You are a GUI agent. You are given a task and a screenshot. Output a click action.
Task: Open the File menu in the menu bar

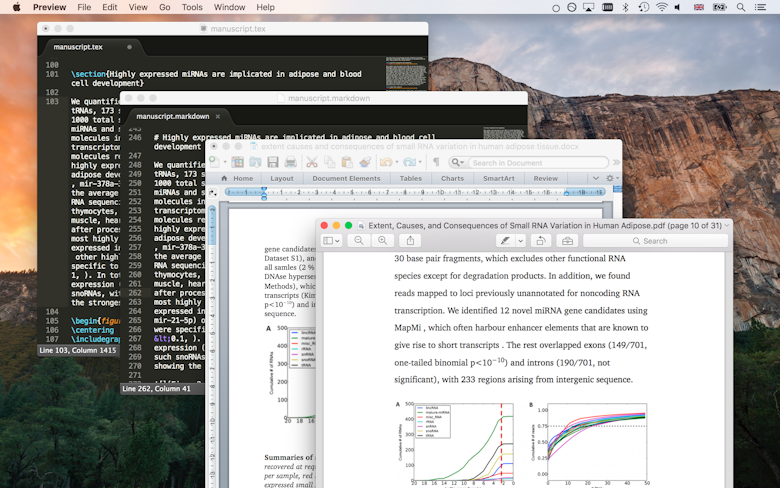tap(84, 7)
